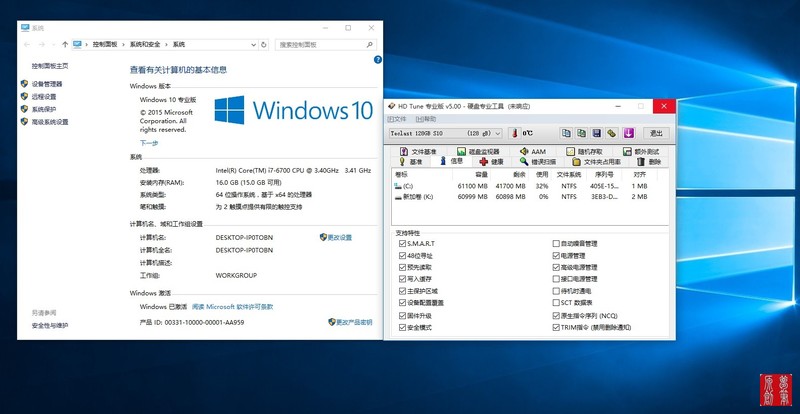Click the thermometer temperature icon in HD Tune

(x=515, y=133)
